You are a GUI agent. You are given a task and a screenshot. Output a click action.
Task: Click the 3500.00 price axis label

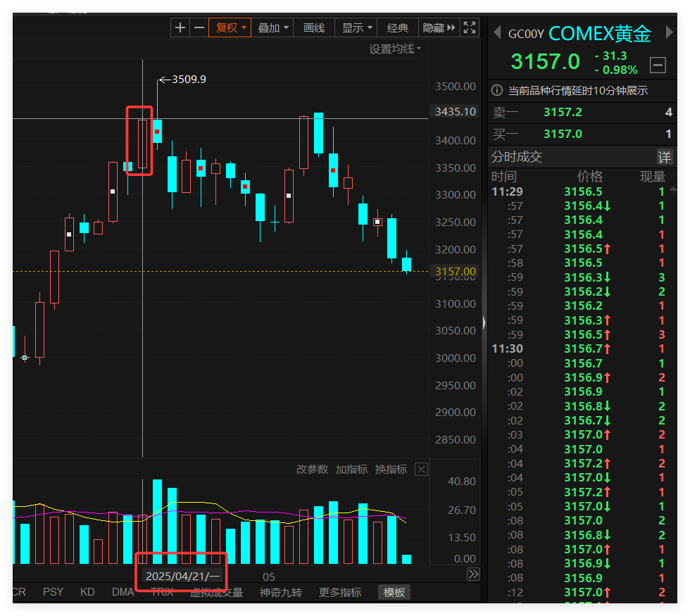tap(456, 86)
